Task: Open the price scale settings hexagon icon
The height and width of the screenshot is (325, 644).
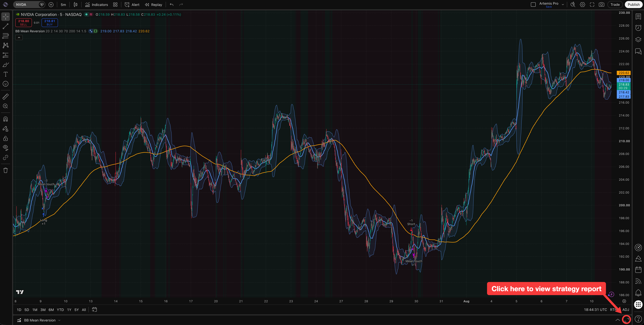Action: [x=624, y=301]
